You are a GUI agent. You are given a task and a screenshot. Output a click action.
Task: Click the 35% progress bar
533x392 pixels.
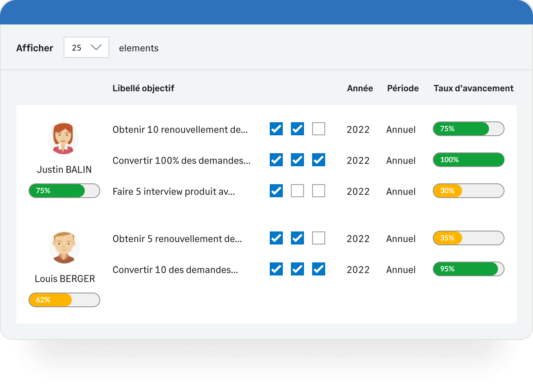tap(469, 238)
